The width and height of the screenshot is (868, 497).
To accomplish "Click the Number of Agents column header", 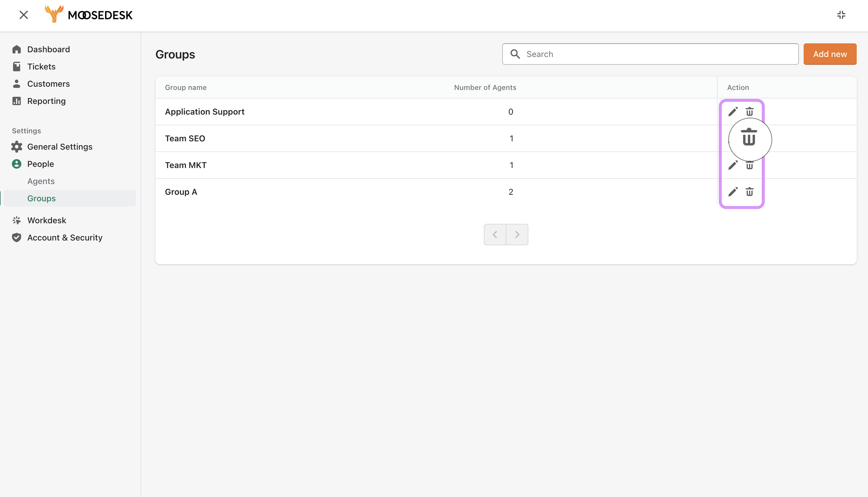I will point(485,88).
